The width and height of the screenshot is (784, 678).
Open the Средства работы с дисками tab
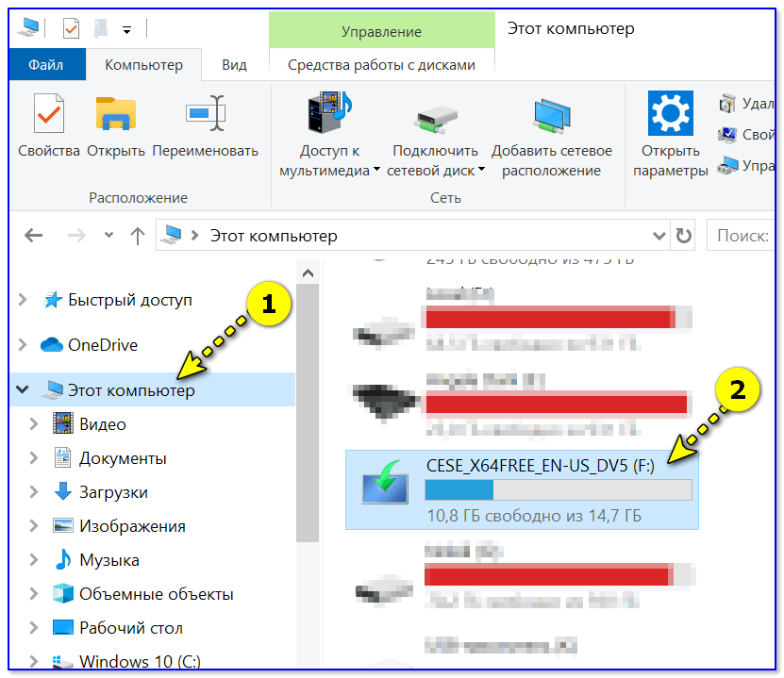[x=381, y=64]
